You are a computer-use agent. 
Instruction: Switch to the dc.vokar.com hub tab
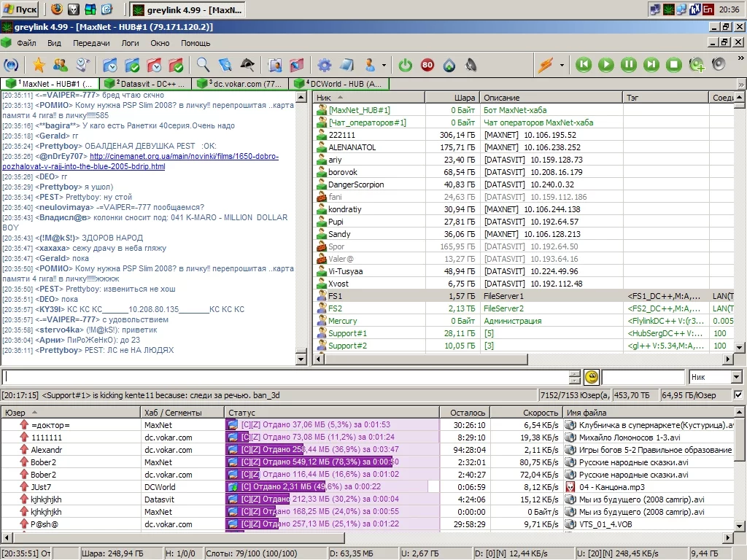coord(241,84)
